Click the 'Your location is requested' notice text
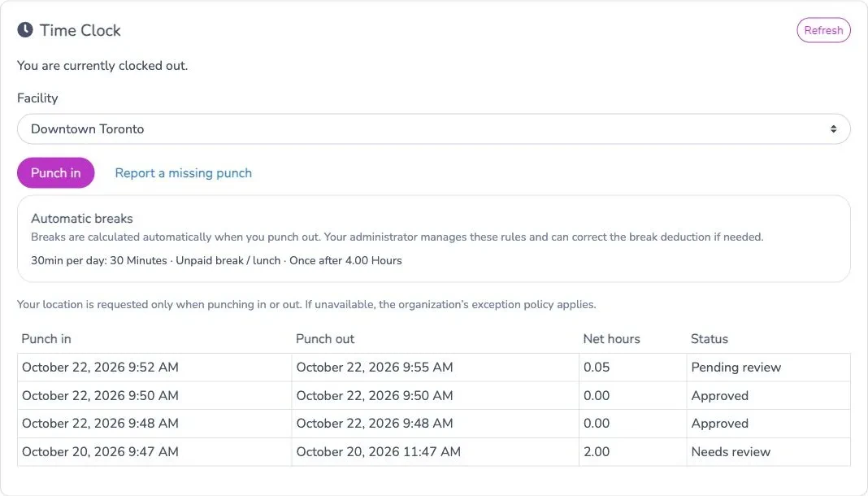Image resolution: width=868 pixels, height=496 pixels. 306,304
